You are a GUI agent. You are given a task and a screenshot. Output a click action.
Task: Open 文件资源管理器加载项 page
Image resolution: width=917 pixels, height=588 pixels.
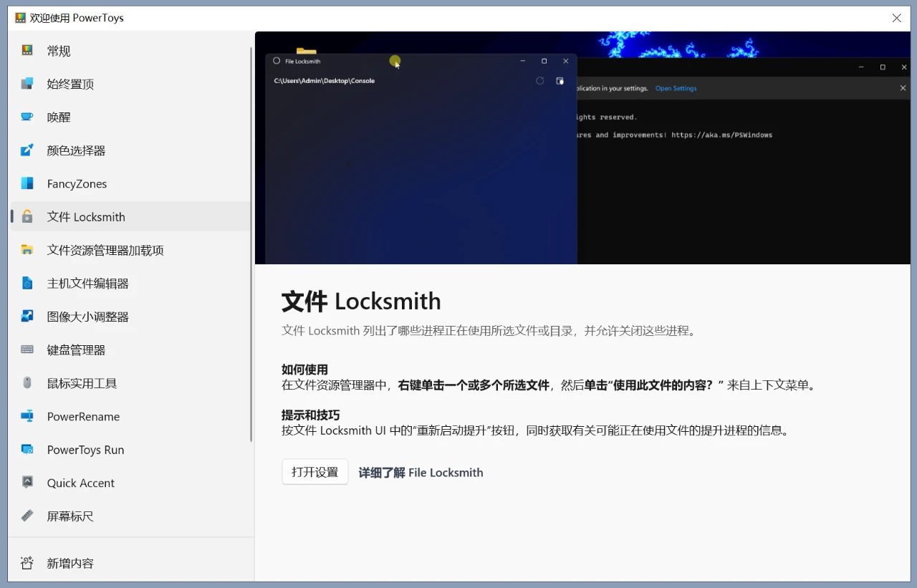(130, 250)
